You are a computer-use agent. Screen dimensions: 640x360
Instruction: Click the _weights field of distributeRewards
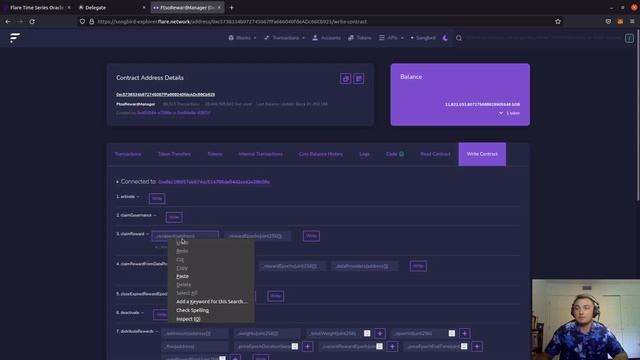(267, 333)
